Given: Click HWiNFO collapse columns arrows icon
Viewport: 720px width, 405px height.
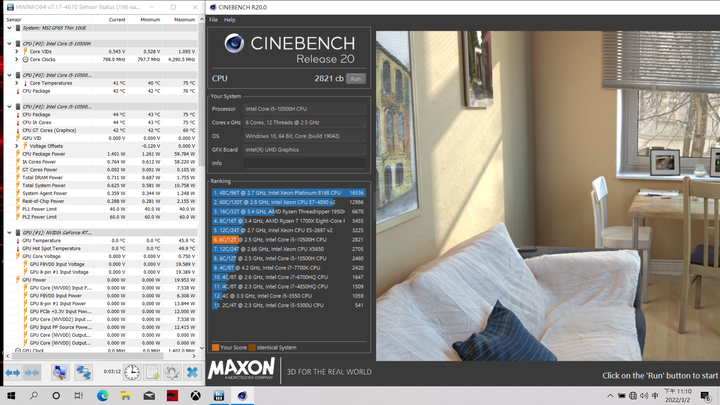Looking at the screenshot, I should pos(32,372).
